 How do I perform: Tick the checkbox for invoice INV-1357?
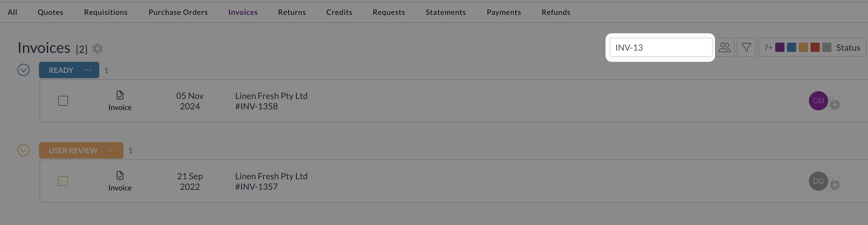tap(63, 181)
